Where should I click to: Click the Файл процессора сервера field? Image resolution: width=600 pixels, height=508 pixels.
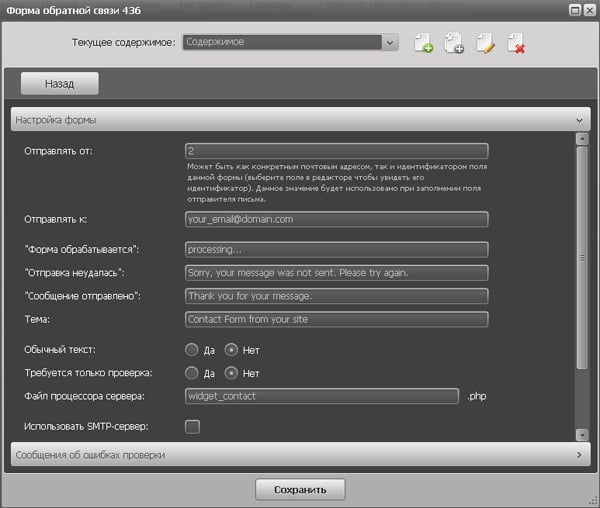[321, 396]
